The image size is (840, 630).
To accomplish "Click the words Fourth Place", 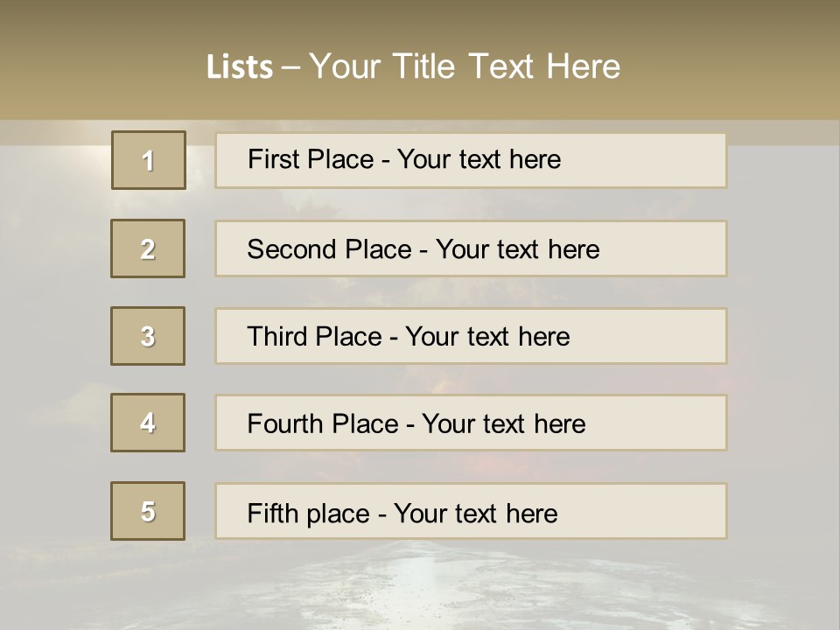I will (x=323, y=423).
